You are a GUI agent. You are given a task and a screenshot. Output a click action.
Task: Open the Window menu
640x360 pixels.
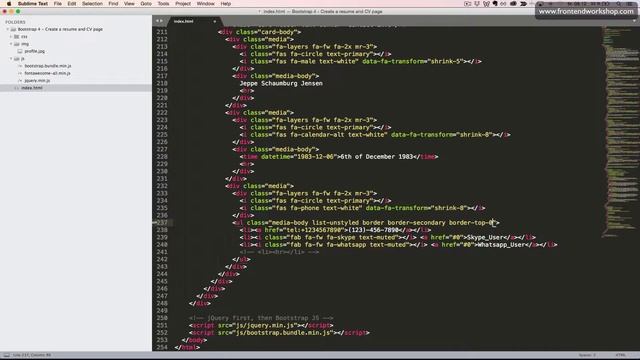click(205, 4)
